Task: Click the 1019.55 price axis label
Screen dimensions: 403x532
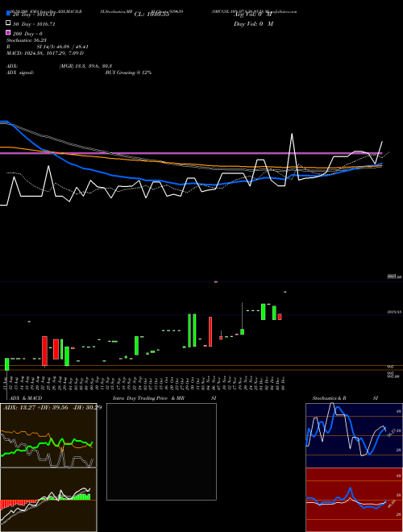Action: coord(395,311)
